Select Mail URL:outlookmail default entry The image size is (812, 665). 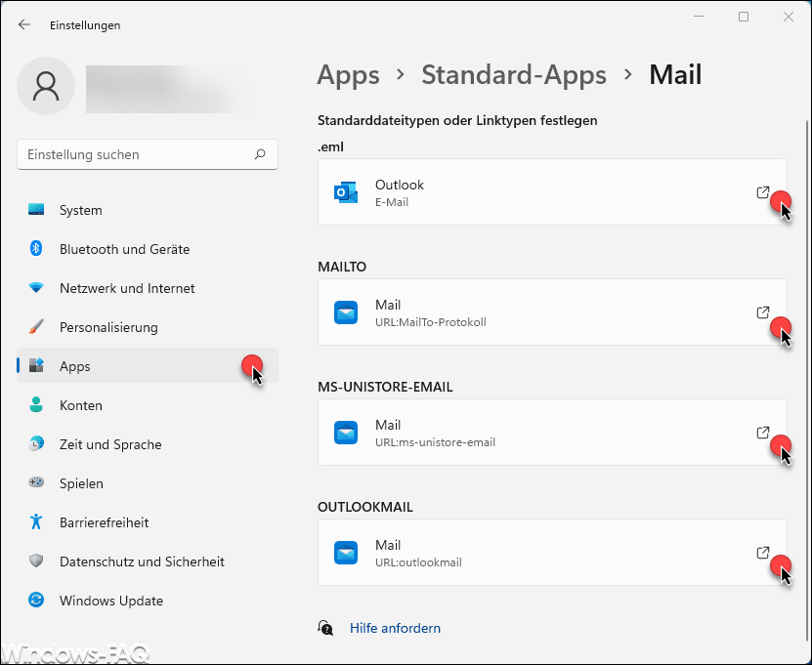(537, 553)
